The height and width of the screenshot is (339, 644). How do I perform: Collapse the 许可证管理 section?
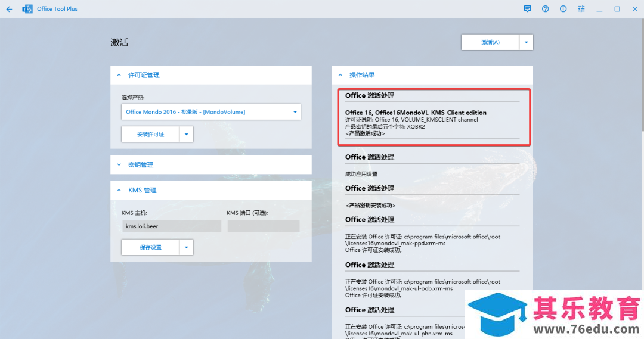pos(210,75)
